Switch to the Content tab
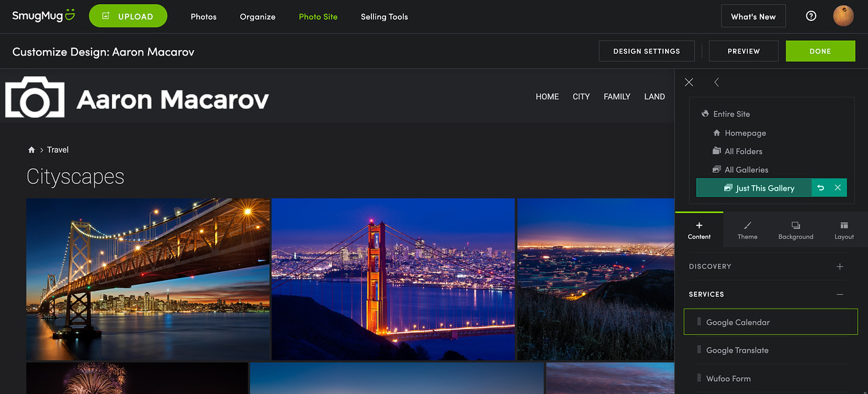Screen dimensions: 868x394 pos(699,230)
